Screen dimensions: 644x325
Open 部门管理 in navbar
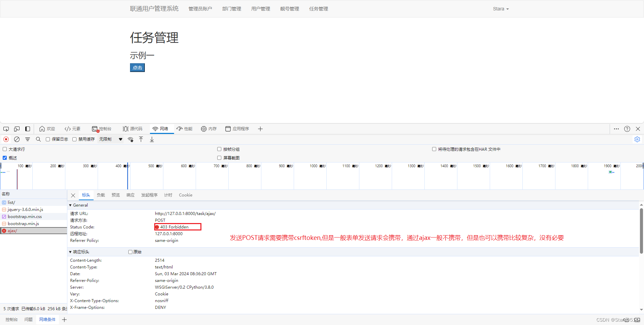click(x=232, y=9)
